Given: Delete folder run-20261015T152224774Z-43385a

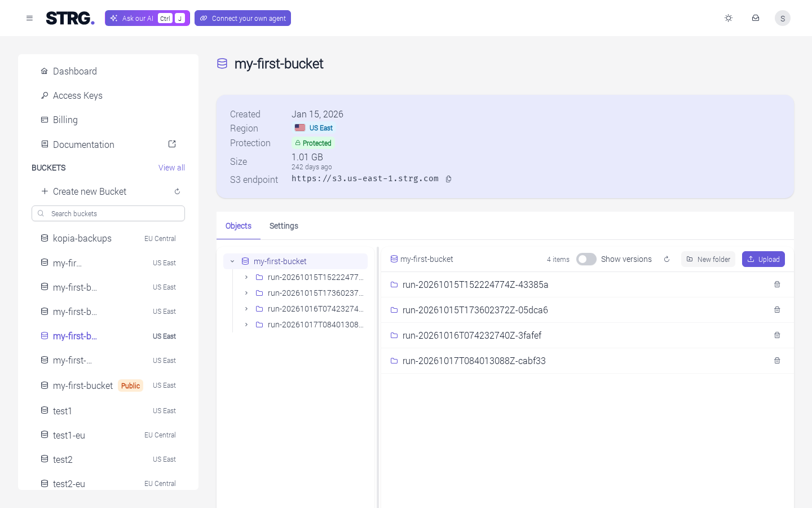Looking at the screenshot, I should 777,284.
